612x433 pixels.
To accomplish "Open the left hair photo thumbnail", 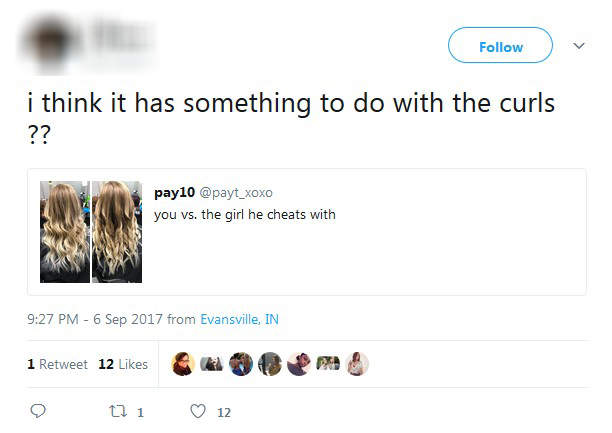I will pyautogui.click(x=65, y=231).
